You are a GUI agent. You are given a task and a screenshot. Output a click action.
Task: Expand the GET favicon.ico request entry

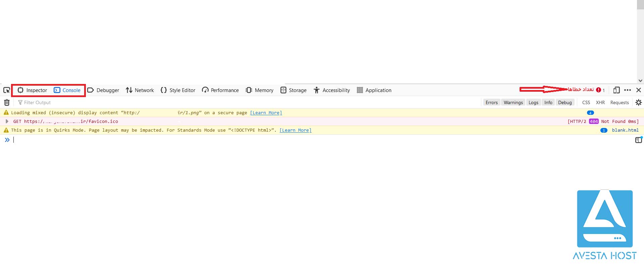[7, 121]
